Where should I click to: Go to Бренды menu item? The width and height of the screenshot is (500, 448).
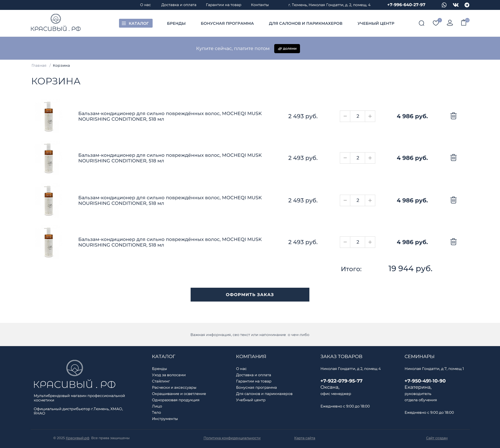click(x=176, y=23)
